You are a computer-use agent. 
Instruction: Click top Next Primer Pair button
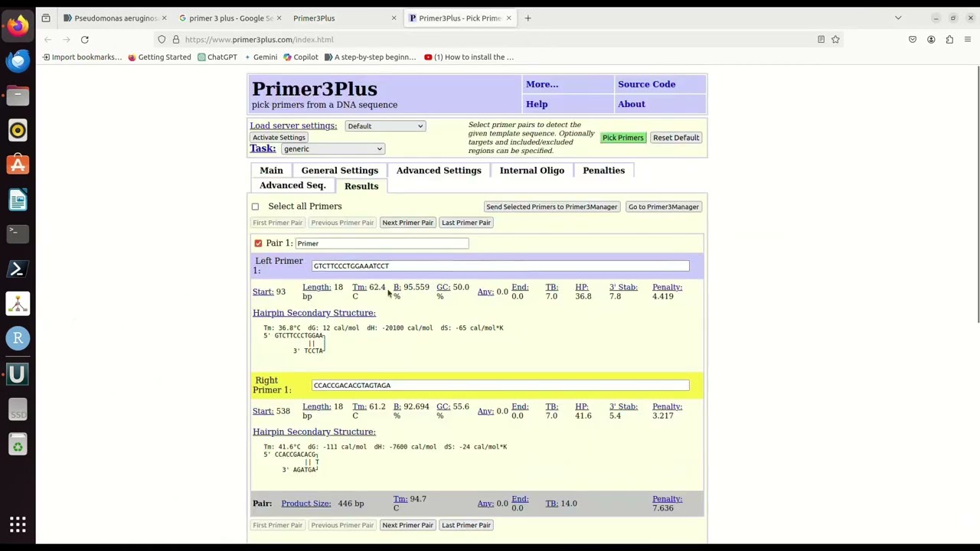point(407,223)
